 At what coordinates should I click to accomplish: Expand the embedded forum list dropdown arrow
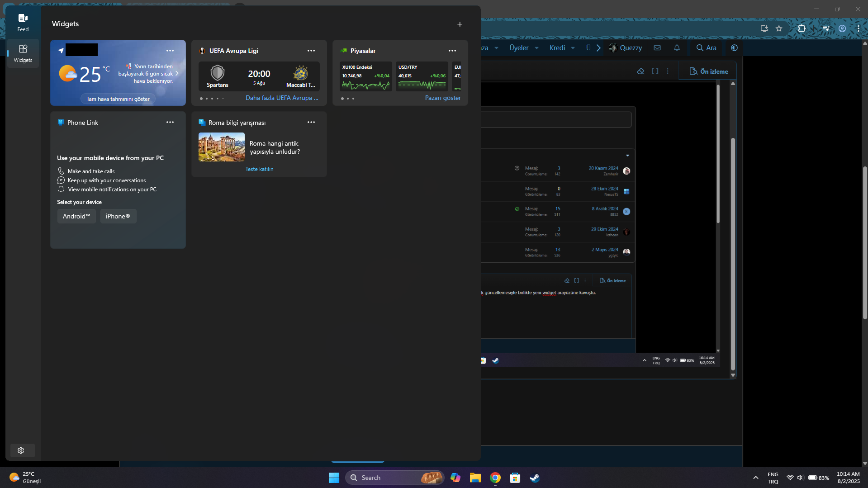click(627, 156)
